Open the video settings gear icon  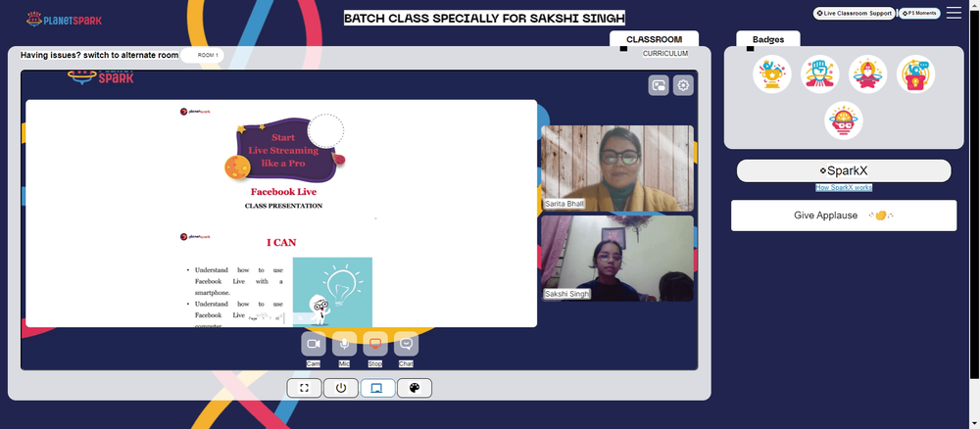coord(683,85)
